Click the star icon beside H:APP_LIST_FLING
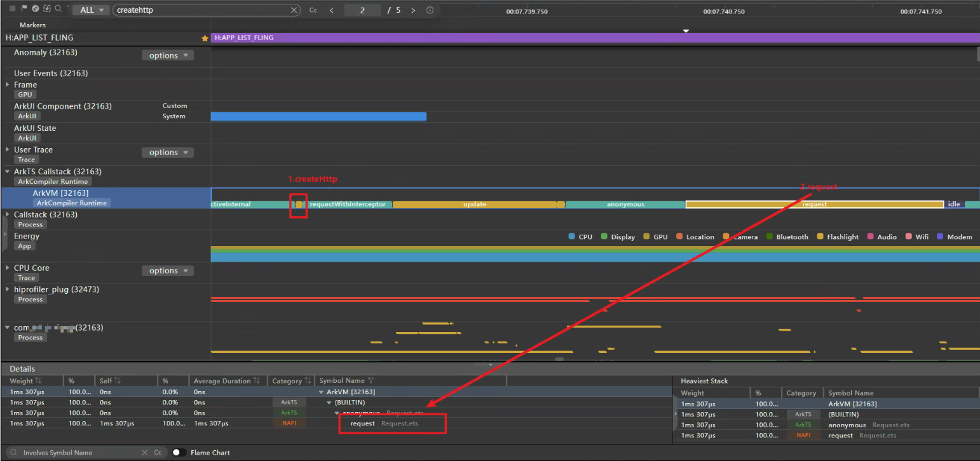The height and width of the screenshot is (461, 980). coord(205,38)
